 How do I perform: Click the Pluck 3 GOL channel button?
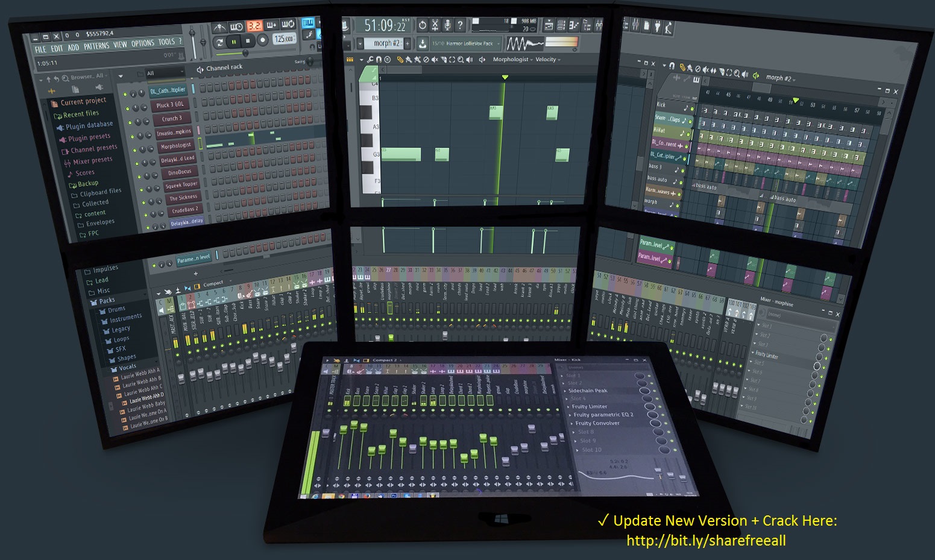point(170,105)
